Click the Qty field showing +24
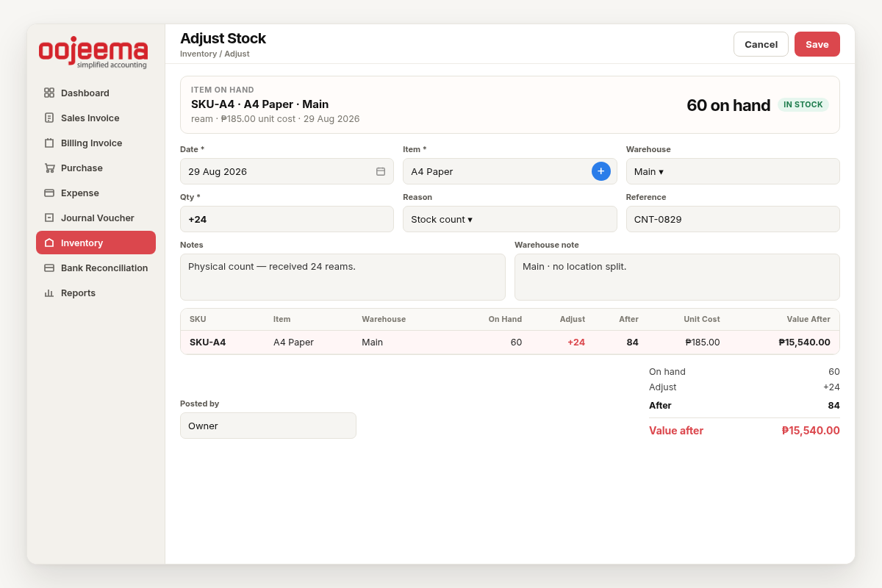 287,219
